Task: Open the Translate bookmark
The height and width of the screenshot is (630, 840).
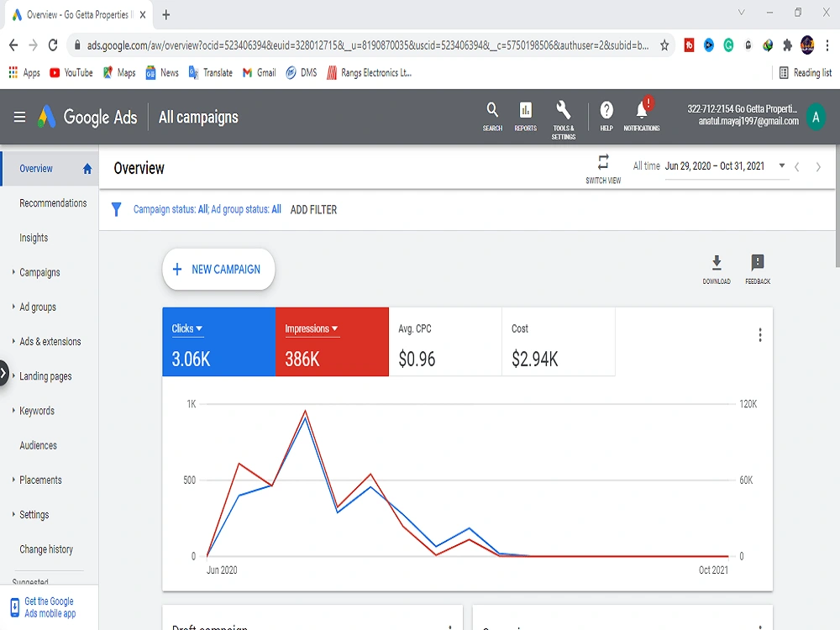Action: [x=211, y=73]
